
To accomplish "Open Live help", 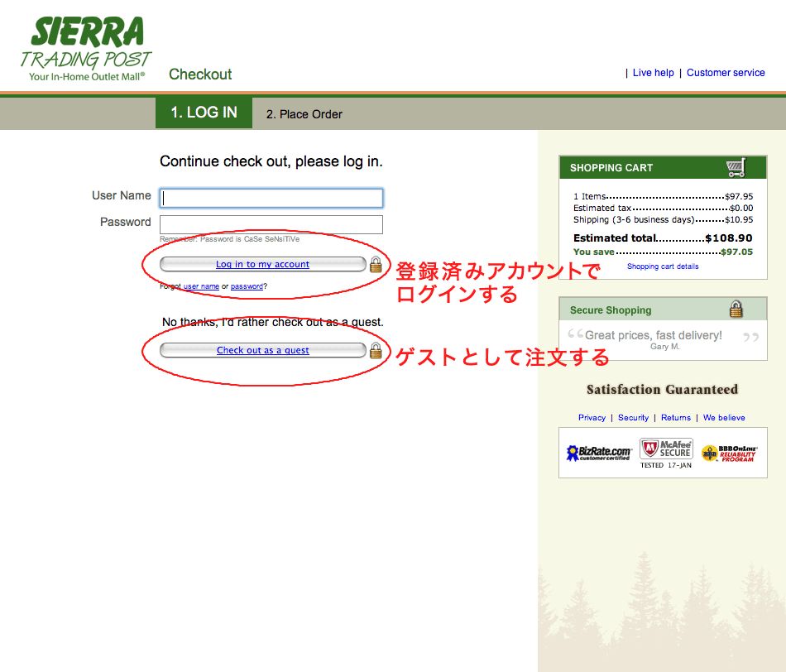I will (x=653, y=73).
